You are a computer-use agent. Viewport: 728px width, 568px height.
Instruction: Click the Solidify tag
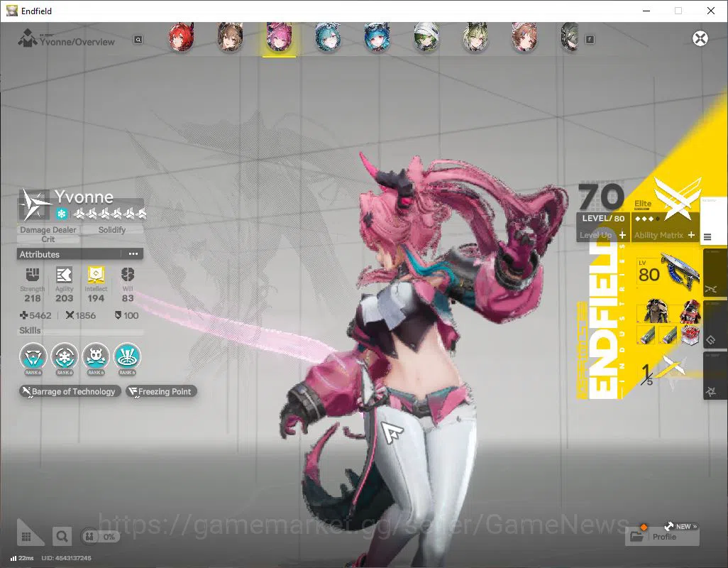pos(112,230)
